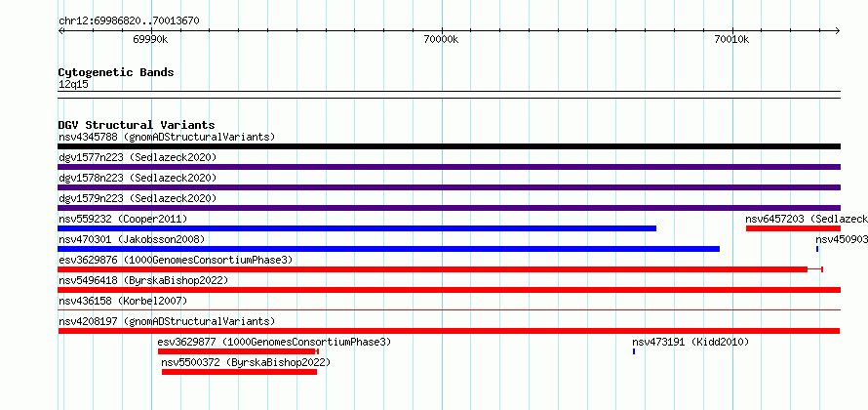Click the ruler's left arrowhead

pyautogui.click(x=60, y=30)
